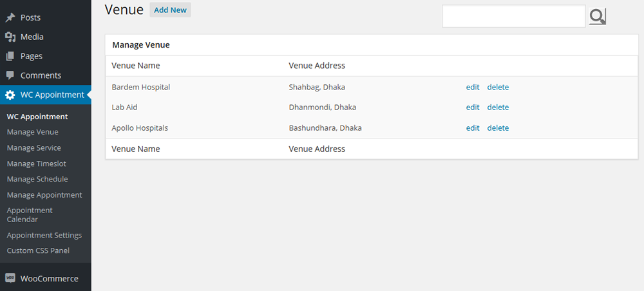
Task: Click the Comments speech bubble icon
Action: [x=10, y=75]
